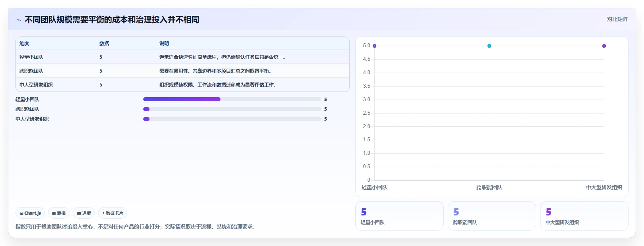Click the 中大型研发组织 progress bar

pos(232,119)
